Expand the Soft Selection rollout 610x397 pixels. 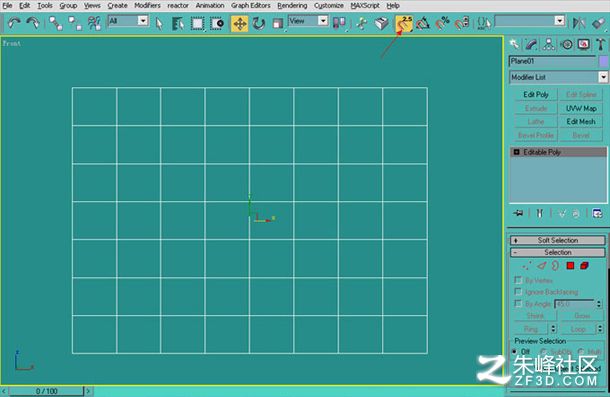click(558, 240)
